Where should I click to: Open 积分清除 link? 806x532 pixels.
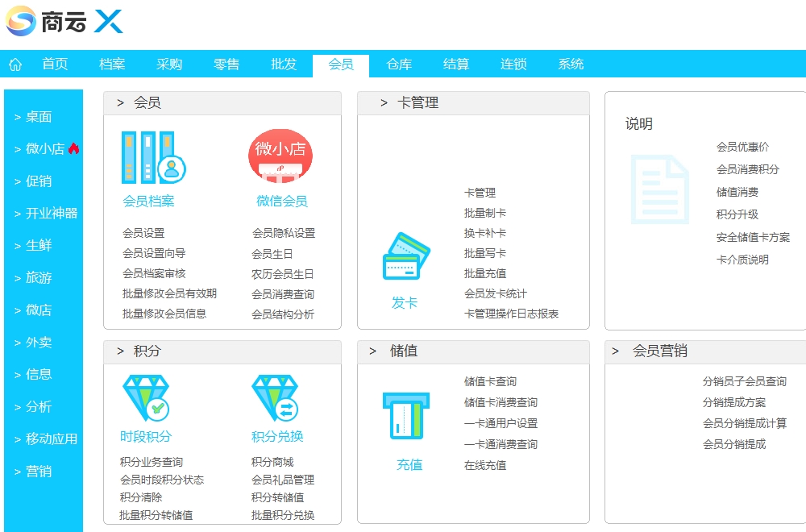[x=141, y=497]
